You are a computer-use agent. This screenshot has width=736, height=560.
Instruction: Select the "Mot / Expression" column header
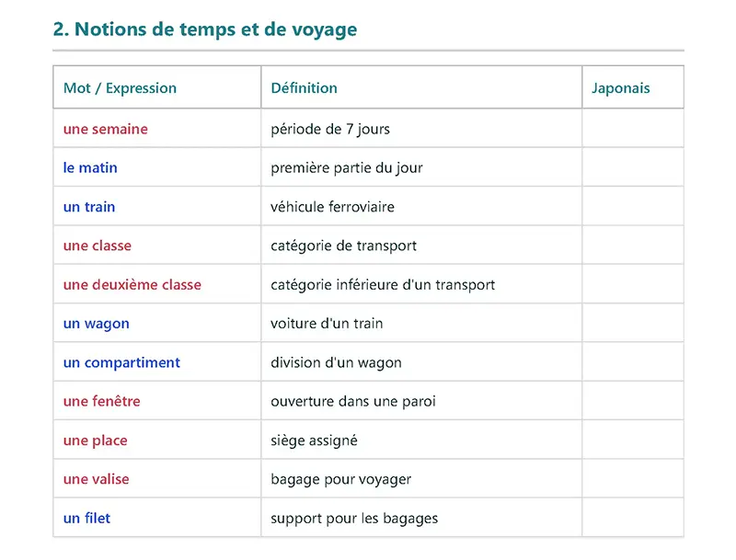tap(120, 88)
